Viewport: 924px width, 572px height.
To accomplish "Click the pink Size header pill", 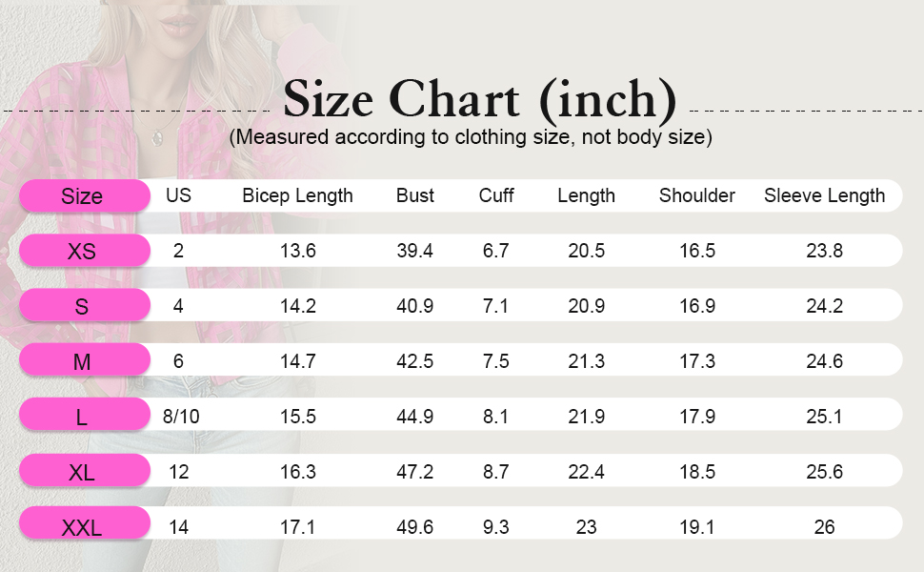I will click(84, 195).
